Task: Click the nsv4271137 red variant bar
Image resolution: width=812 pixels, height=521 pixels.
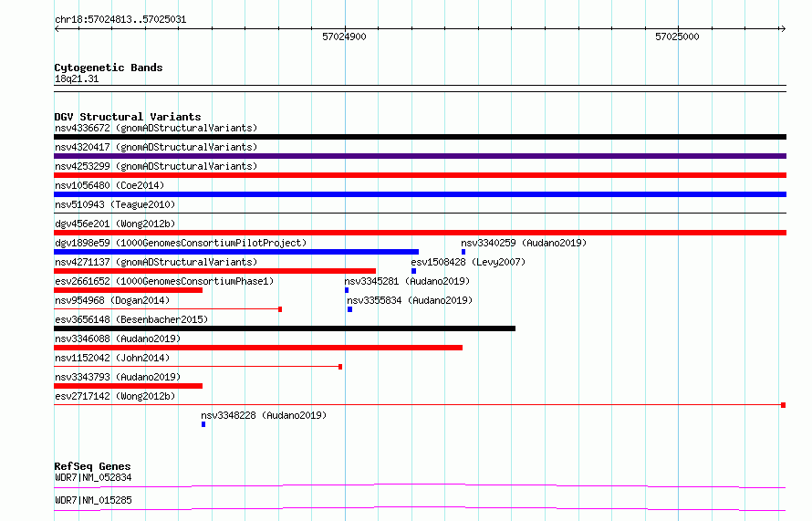Action: point(215,271)
